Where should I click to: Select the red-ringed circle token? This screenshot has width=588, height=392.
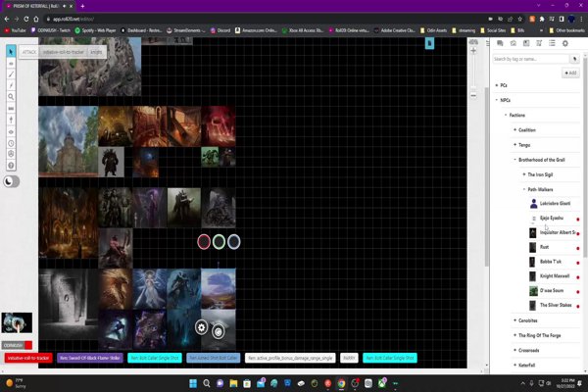(204, 242)
